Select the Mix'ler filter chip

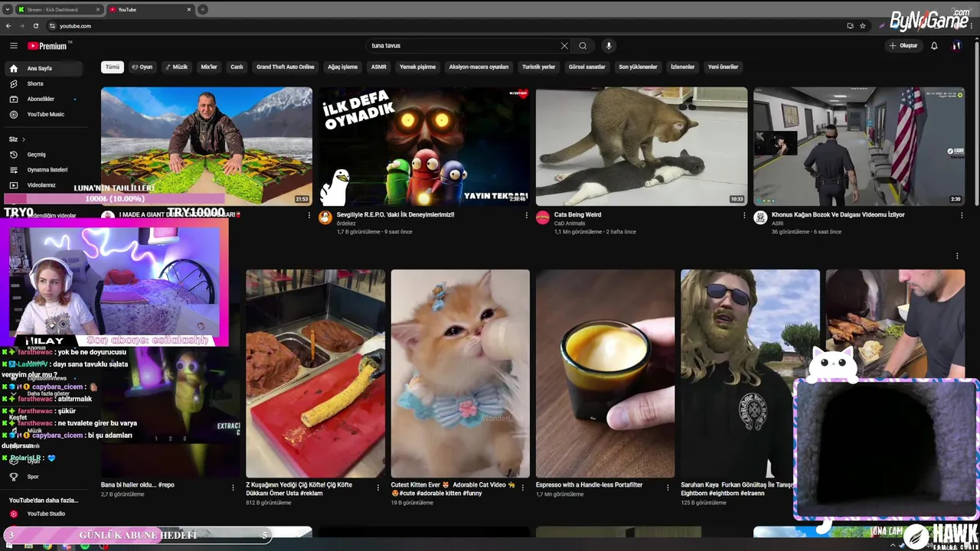(x=209, y=67)
